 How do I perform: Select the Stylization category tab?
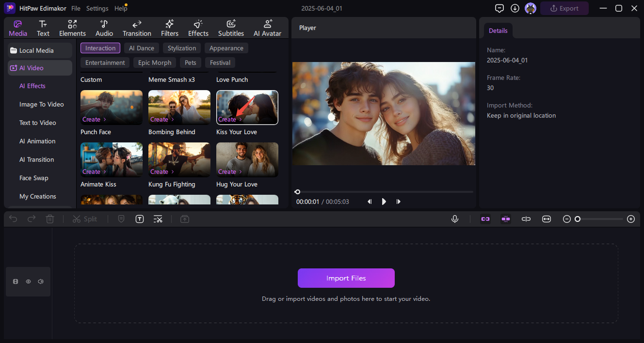pos(182,48)
